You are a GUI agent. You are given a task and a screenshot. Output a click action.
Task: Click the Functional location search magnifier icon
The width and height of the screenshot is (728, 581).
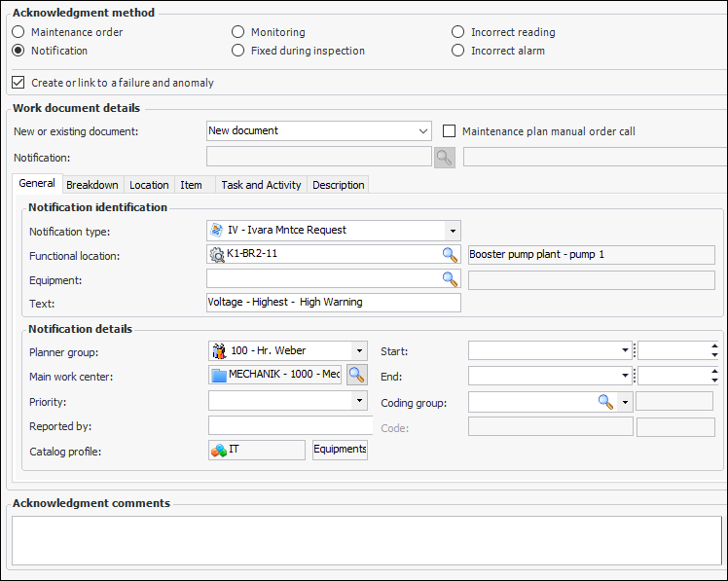pyautogui.click(x=450, y=255)
